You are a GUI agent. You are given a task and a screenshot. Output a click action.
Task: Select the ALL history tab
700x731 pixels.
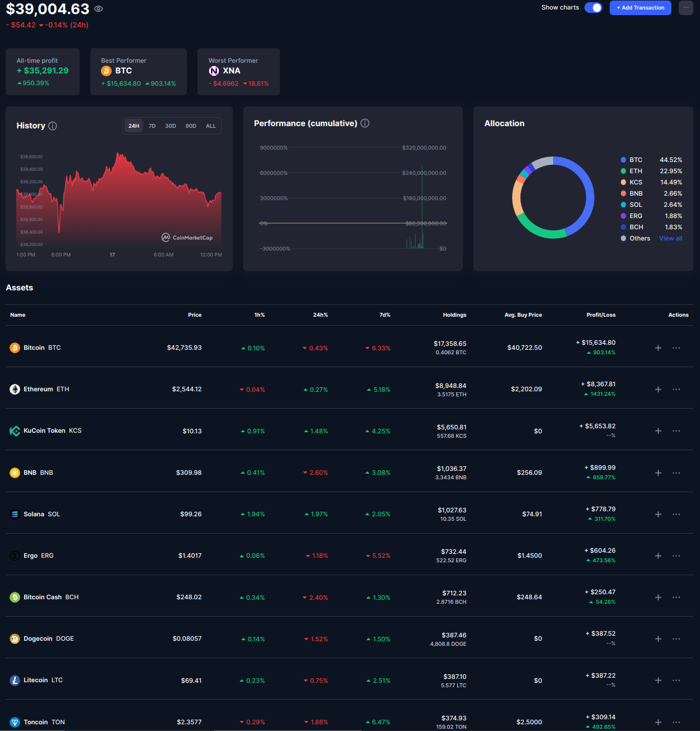click(x=211, y=126)
